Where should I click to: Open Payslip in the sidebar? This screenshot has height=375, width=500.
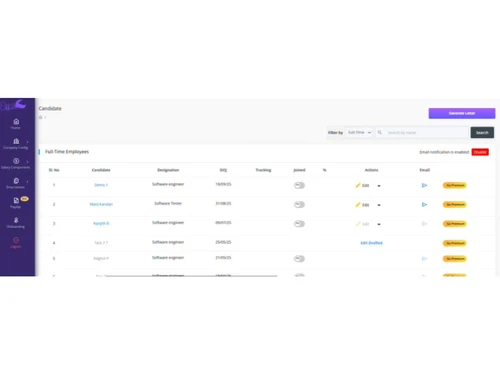16,203
